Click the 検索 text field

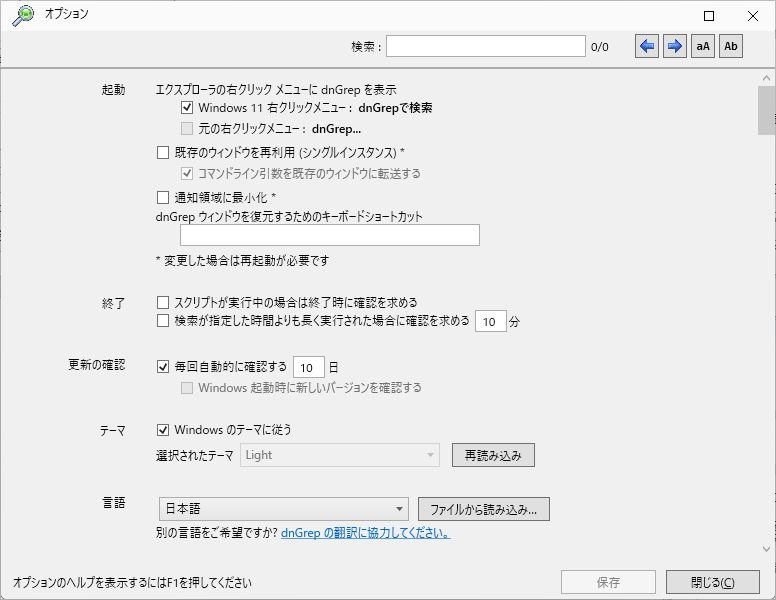pyautogui.click(x=486, y=47)
